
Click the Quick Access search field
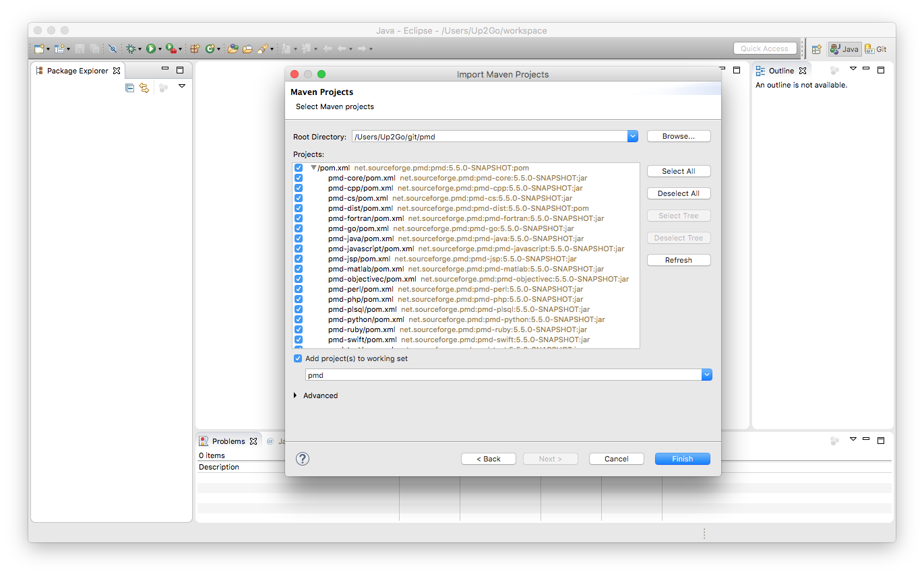765,49
